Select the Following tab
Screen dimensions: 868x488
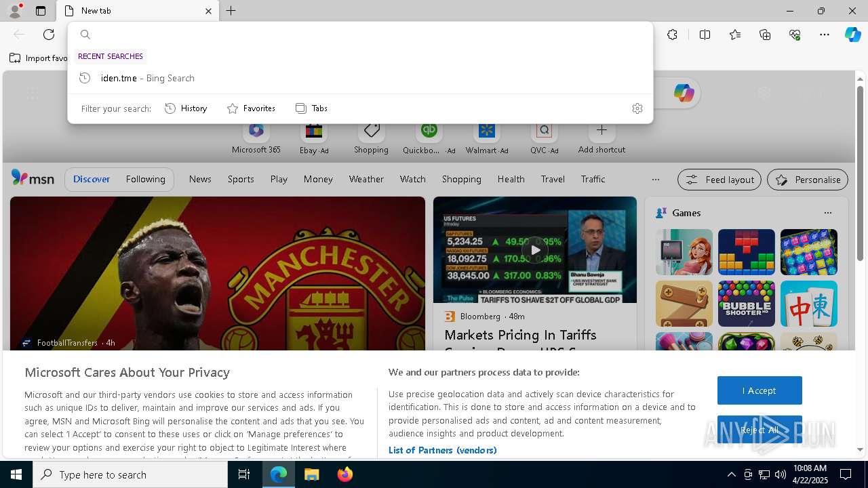click(145, 179)
